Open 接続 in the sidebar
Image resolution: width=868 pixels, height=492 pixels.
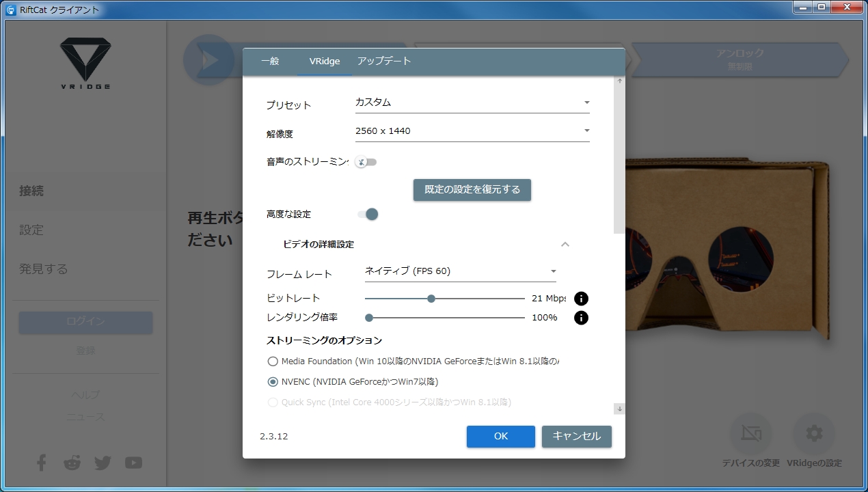click(31, 191)
